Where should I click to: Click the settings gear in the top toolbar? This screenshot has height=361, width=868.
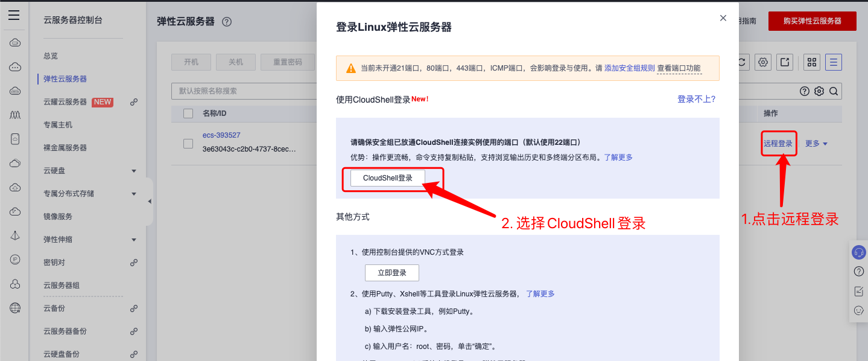click(x=764, y=62)
